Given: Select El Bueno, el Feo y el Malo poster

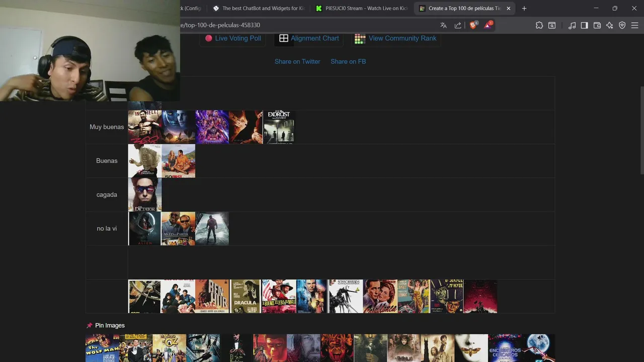Looking at the screenshot, I should point(279,297).
